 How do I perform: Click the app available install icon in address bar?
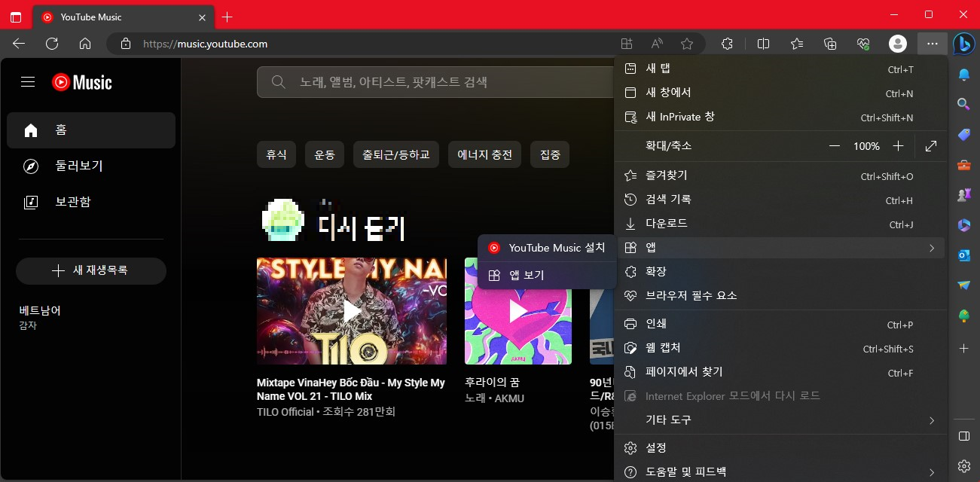(x=627, y=44)
